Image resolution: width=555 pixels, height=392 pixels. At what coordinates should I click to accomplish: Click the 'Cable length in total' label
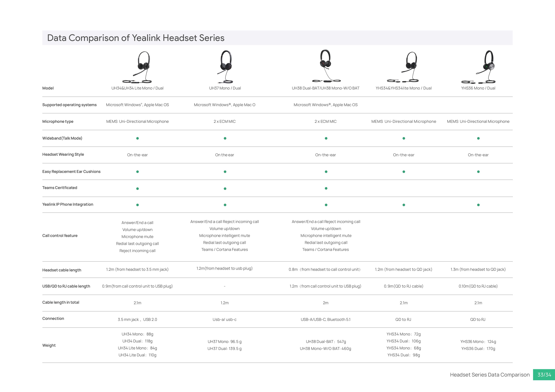pyautogui.click(x=61, y=303)
